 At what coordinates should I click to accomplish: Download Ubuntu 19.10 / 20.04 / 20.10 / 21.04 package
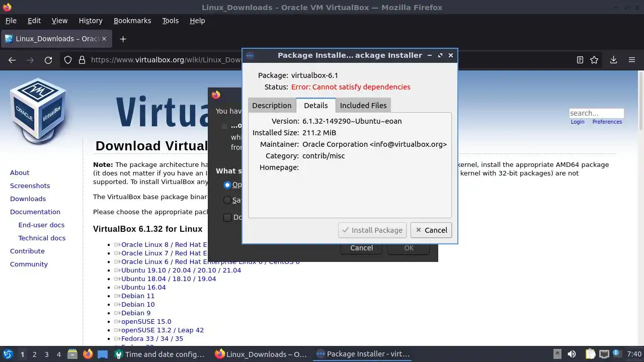pos(181,270)
